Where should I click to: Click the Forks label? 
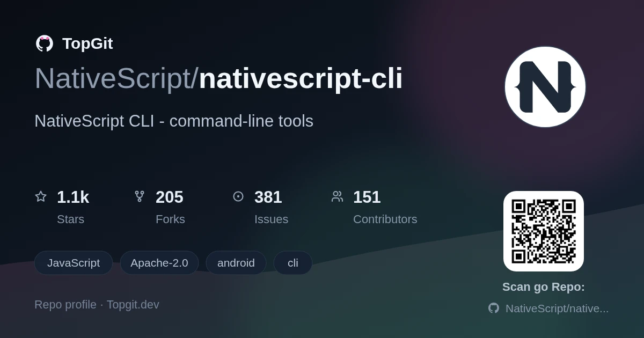[x=170, y=219]
